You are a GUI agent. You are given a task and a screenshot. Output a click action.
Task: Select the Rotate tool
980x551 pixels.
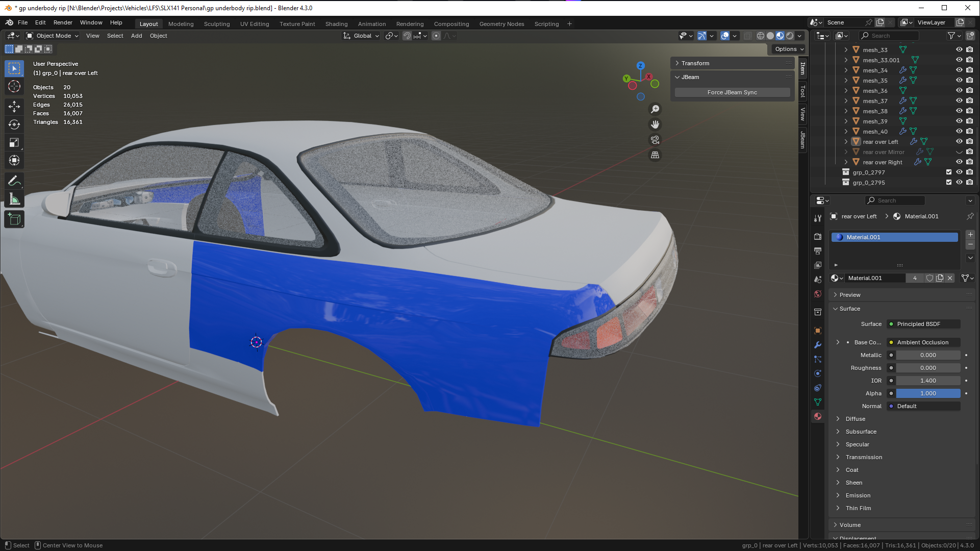coord(14,124)
